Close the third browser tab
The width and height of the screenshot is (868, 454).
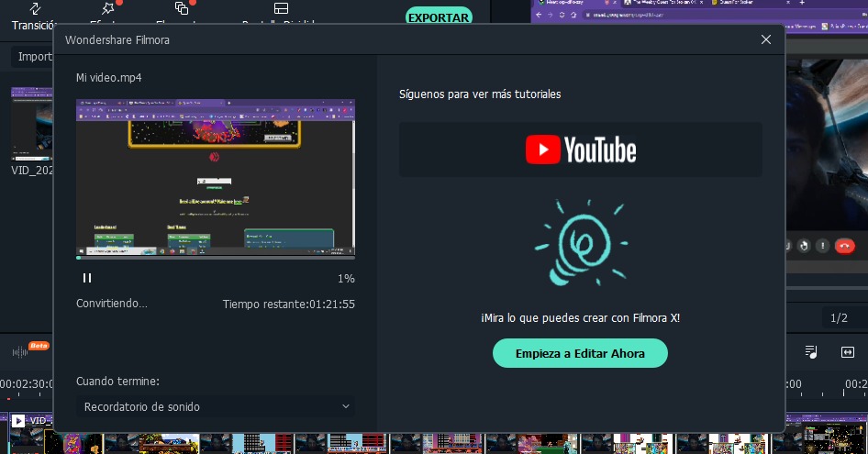click(x=788, y=3)
